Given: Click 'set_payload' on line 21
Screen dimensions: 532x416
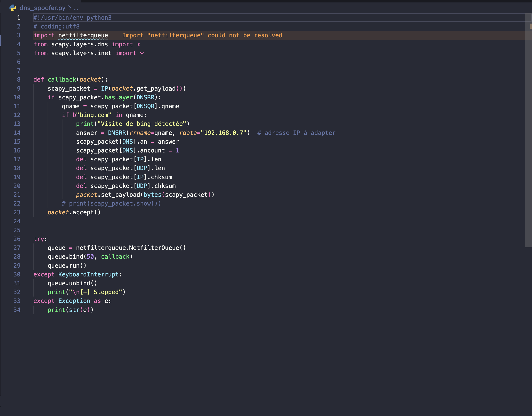Looking at the screenshot, I should [x=120, y=195].
